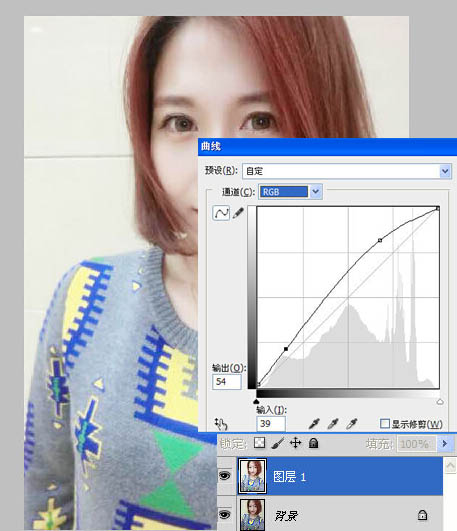Image resolution: width=457 pixels, height=531 pixels.
Task: Pick the gray point eyedropper
Action: coord(333,423)
